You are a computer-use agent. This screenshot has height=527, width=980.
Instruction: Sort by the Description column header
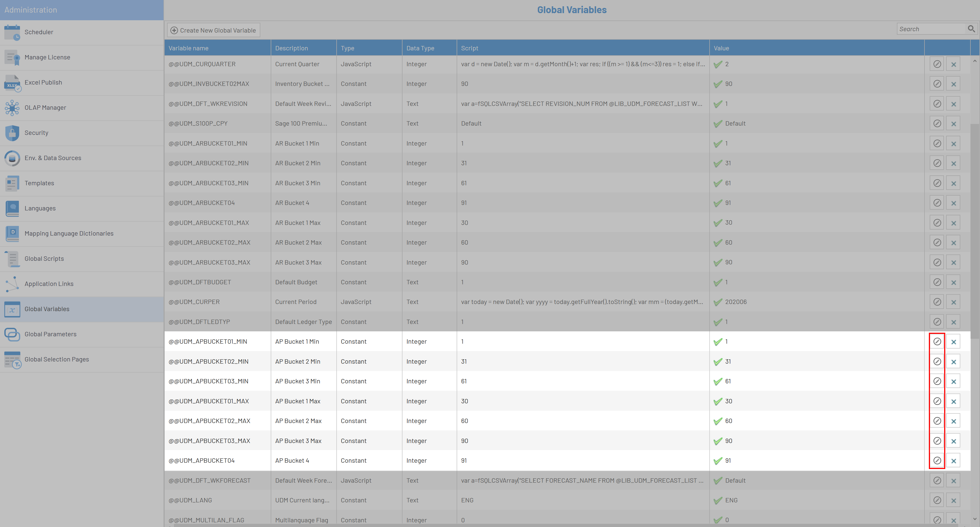click(x=304, y=48)
